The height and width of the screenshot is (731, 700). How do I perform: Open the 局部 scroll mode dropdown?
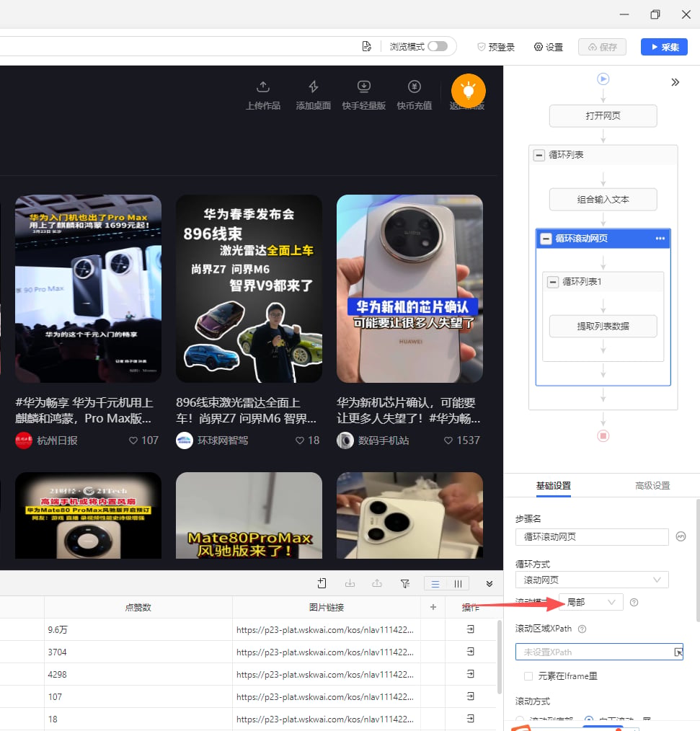[591, 603]
